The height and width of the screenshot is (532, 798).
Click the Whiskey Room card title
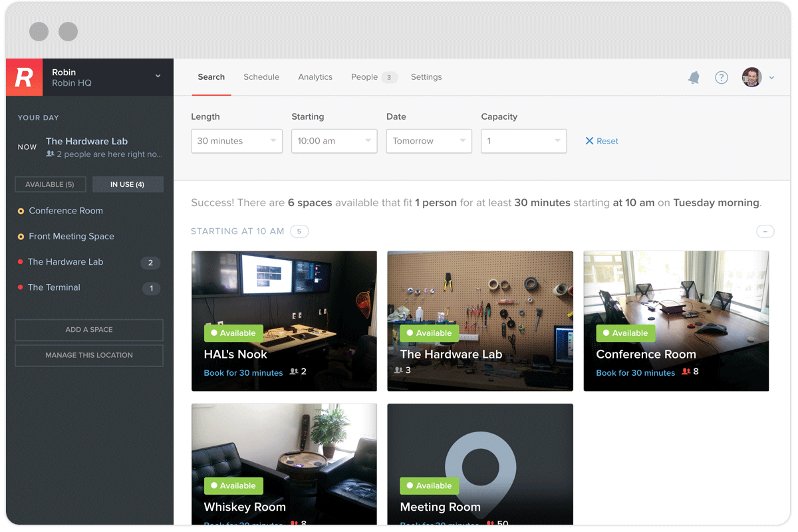[245, 507]
